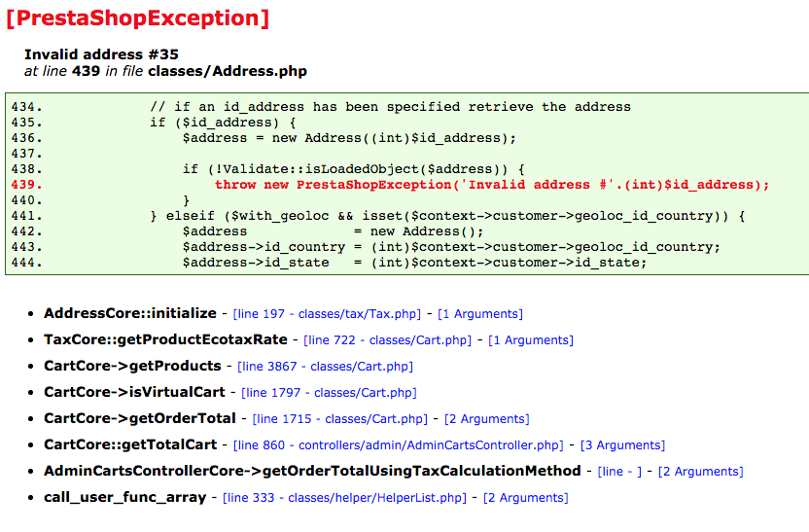Click code line 436 creating new Address
This screenshot has height=532, width=809.
point(264,138)
